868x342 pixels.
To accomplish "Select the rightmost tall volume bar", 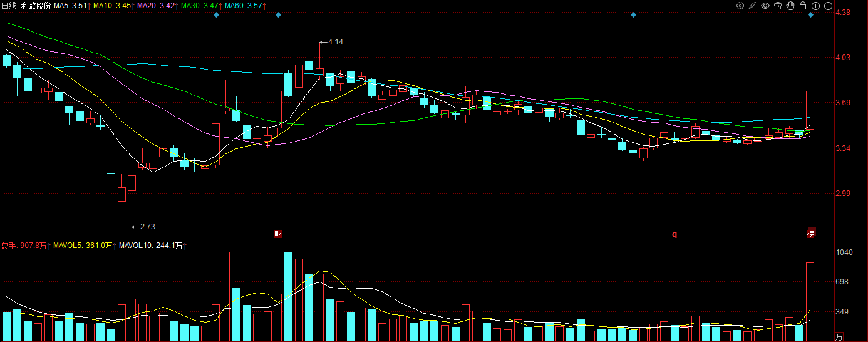I will coord(810,302).
